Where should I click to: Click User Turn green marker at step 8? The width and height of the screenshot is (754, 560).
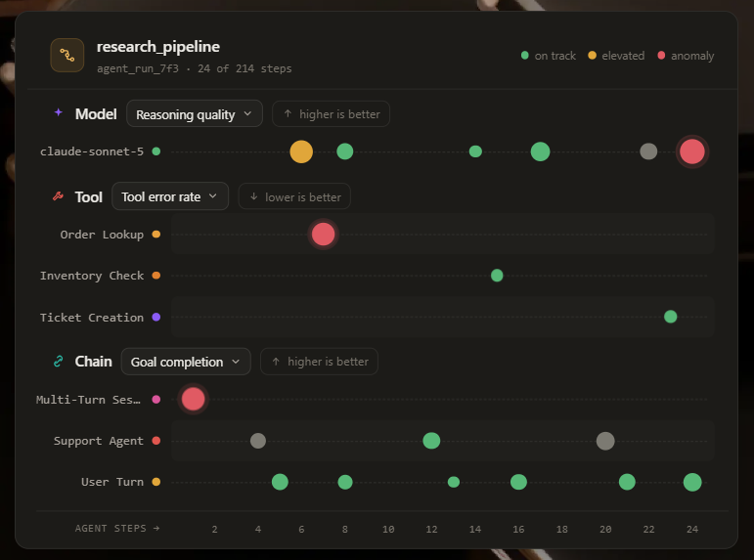(x=345, y=482)
